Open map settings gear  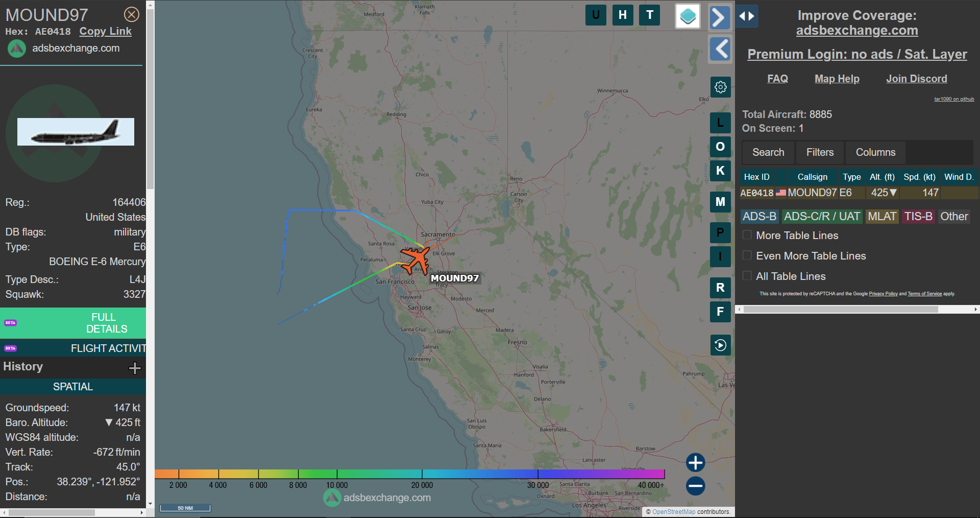tap(721, 87)
